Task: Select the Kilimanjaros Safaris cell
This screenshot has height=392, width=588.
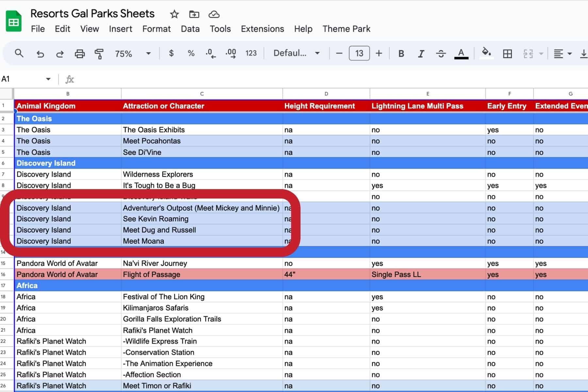Action: click(x=202, y=308)
